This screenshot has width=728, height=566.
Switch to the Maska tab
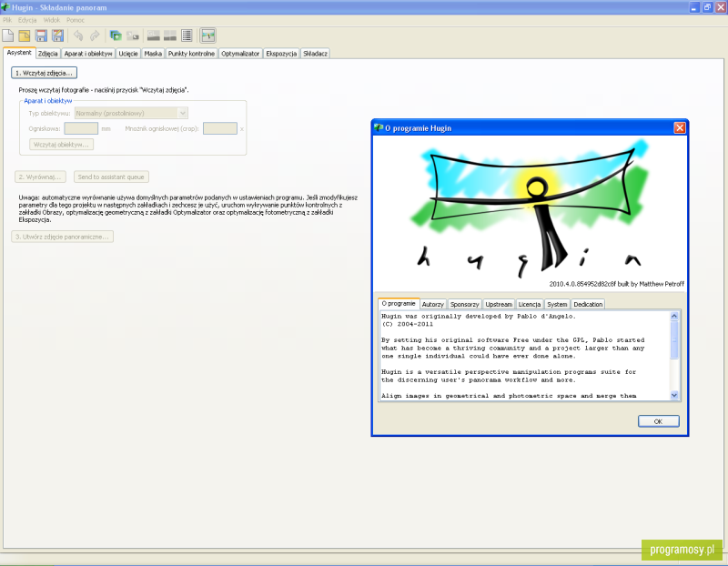click(x=153, y=54)
